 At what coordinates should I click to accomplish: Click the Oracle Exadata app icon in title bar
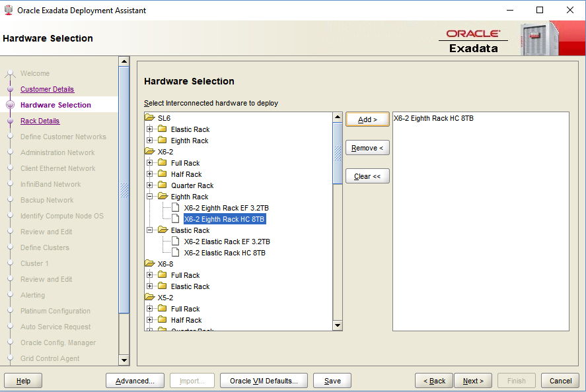point(9,11)
